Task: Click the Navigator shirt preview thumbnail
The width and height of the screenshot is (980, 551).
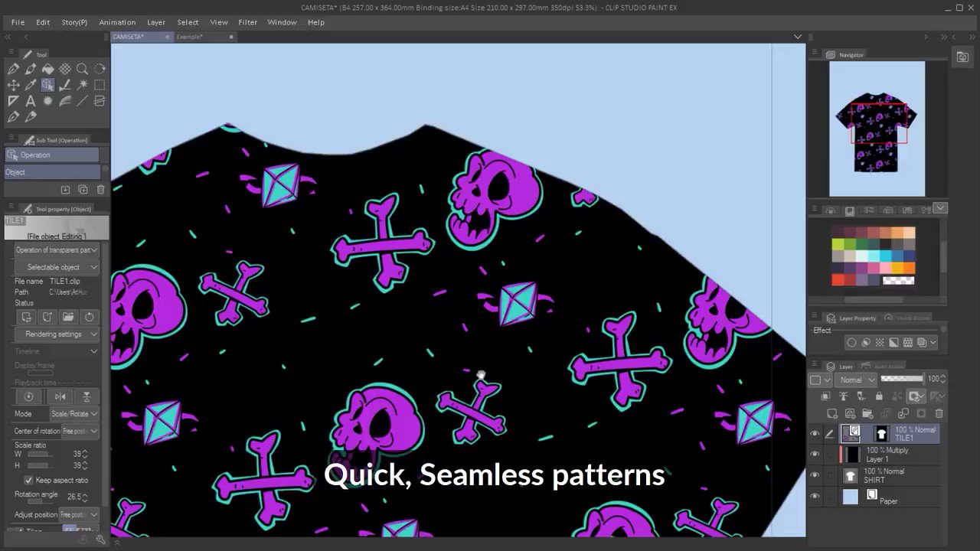Action: [x=877, y=129]
